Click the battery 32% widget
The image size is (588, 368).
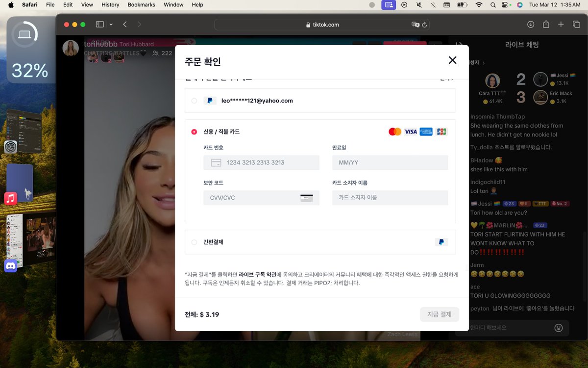pyautogui.click(x=30, y=50)
